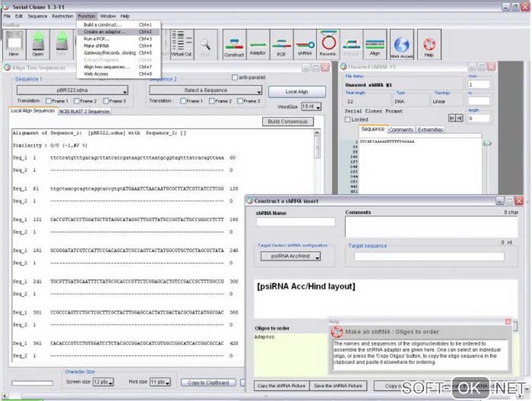Enable Frame 1 for Sequence 1 translation
This screenshot has width=532, height=401.
pos(49,101)
